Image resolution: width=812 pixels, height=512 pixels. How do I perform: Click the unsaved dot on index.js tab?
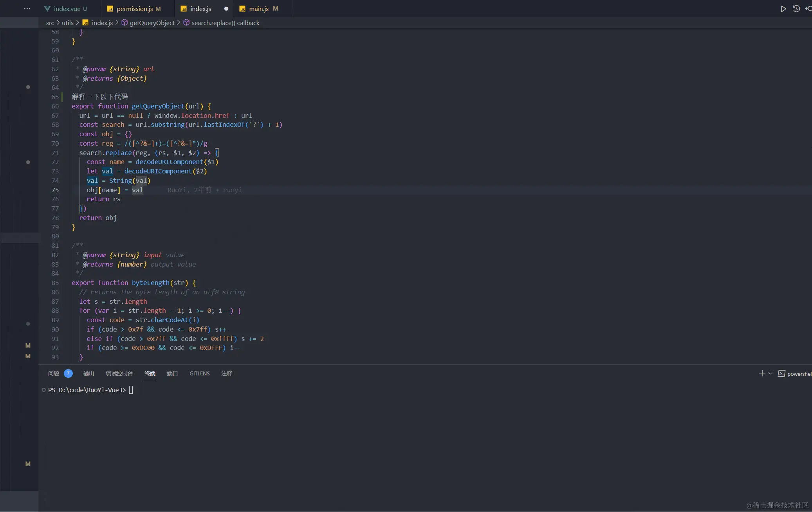coord(226,9)
